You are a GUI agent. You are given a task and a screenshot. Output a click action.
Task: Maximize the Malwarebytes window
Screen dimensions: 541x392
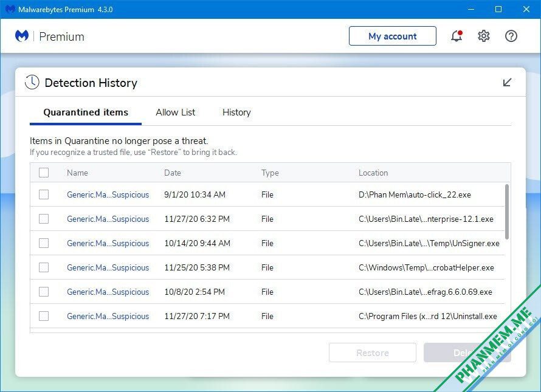click(x=498, y=9)
